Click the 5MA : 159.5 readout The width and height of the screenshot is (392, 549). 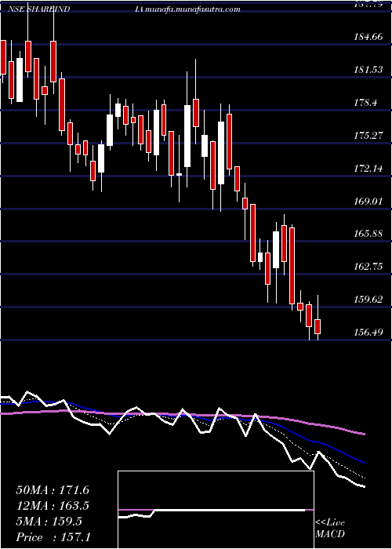point(49,522)
